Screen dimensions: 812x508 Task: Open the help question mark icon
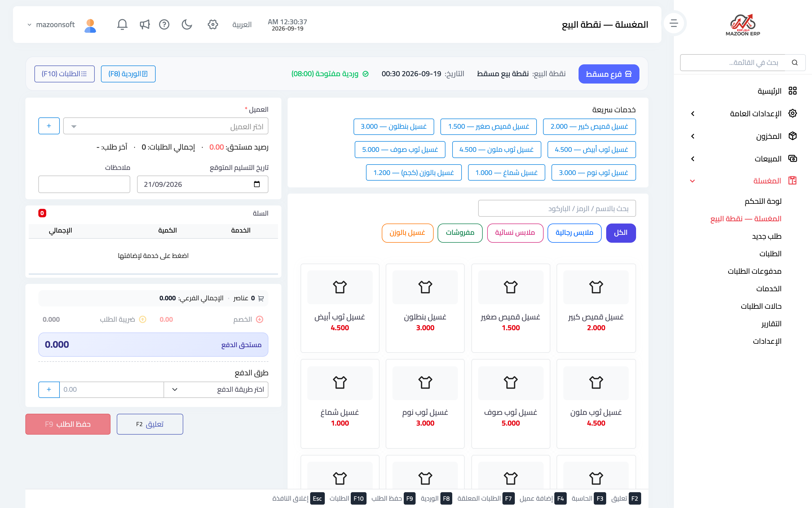click(x=164, y=25)
